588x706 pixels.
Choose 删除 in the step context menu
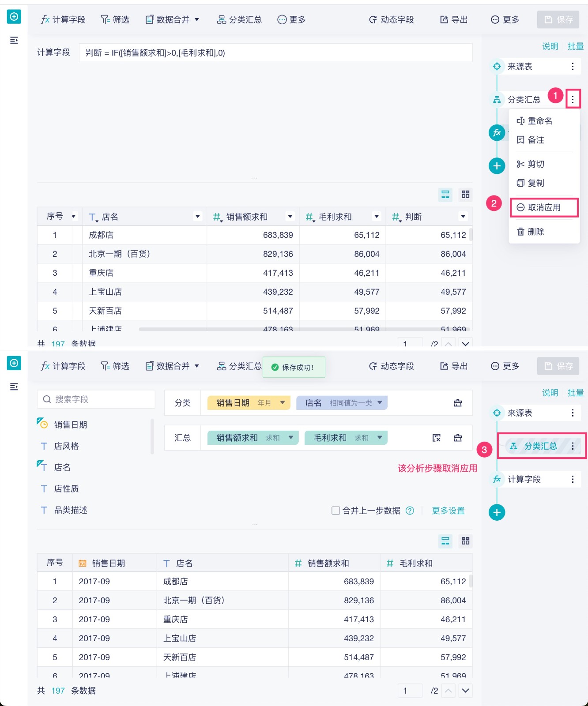click(x=535, y=232)
